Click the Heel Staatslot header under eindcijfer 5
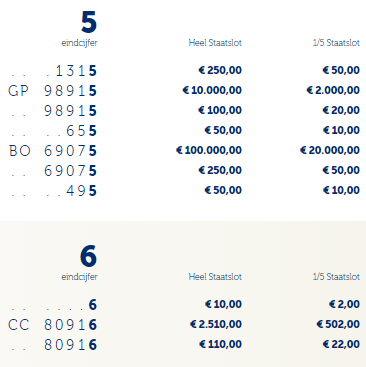 (215, 43)
